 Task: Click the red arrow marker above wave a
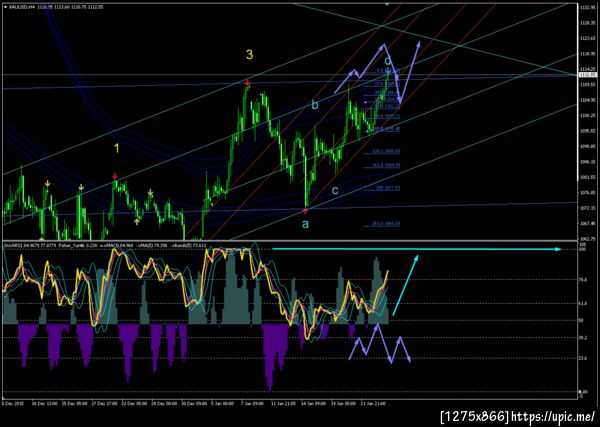click(306, 211)
